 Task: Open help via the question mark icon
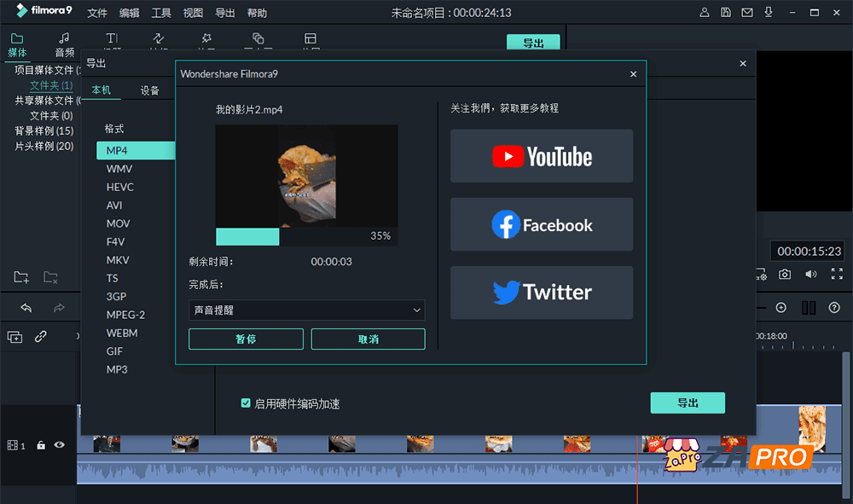(834, 307)
